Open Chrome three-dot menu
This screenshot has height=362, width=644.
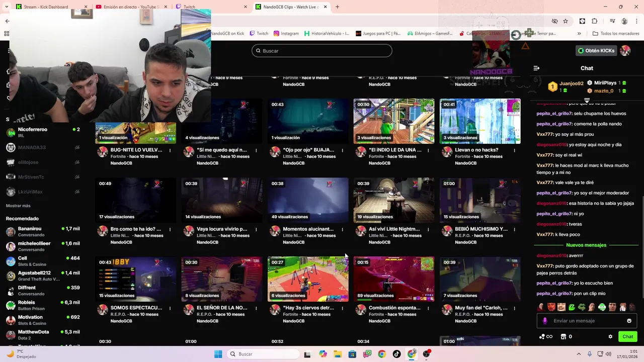point(636,21)
